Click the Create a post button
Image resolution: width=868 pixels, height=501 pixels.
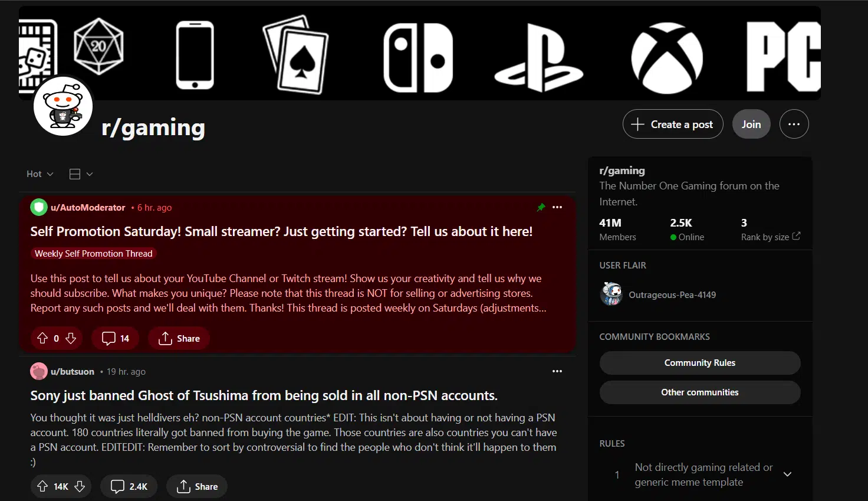pyautogui.click(x=672, y=124)
